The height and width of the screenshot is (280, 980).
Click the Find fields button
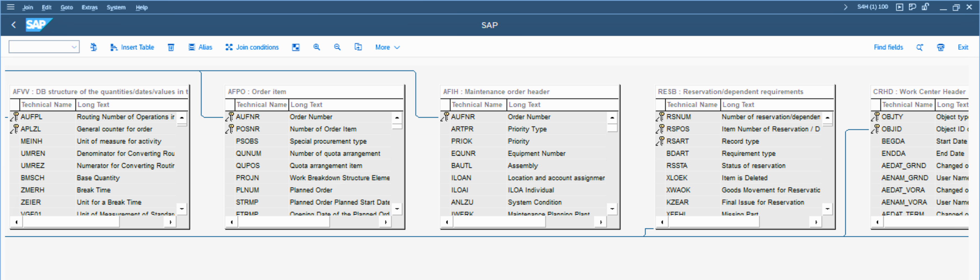click(x=888, y=47)
